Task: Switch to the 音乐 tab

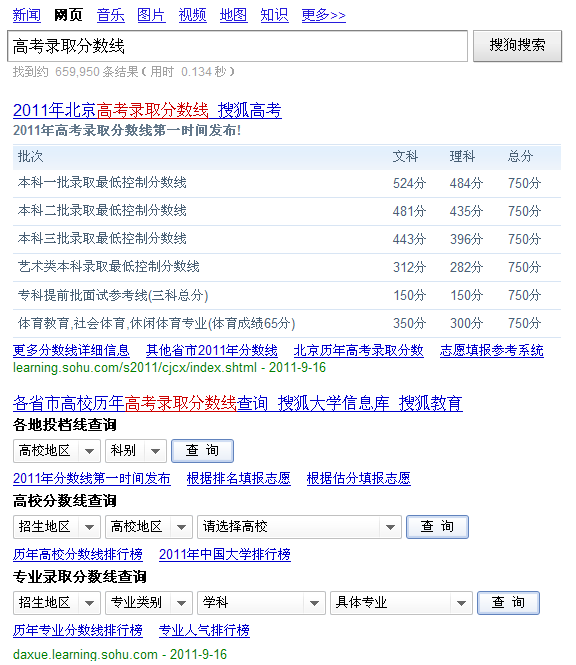Action: [x=110, y=15]
